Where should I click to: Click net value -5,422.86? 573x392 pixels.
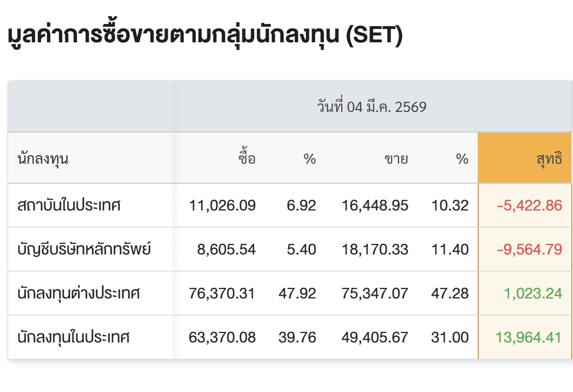click(x=529, y=205)
